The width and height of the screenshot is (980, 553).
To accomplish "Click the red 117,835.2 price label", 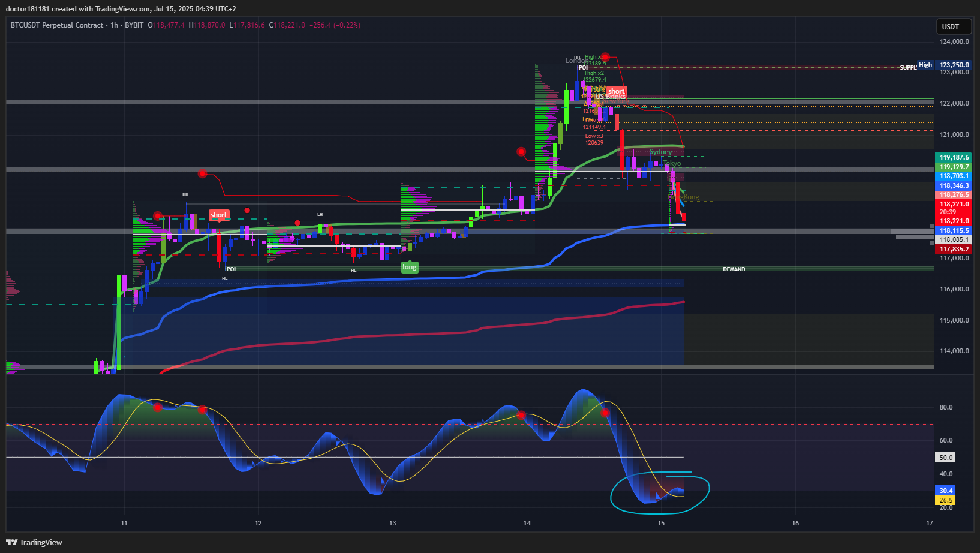I will (x=954, y=249).
